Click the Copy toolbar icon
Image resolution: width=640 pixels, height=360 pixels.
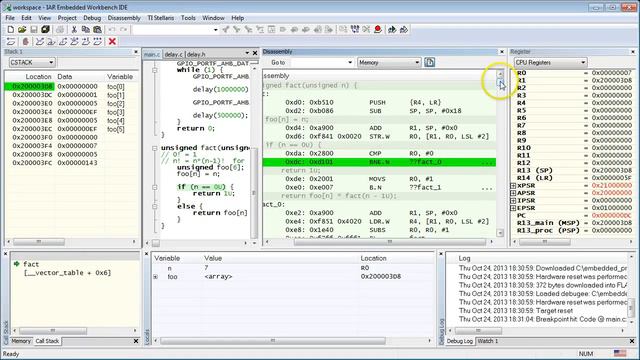[85, 29]
